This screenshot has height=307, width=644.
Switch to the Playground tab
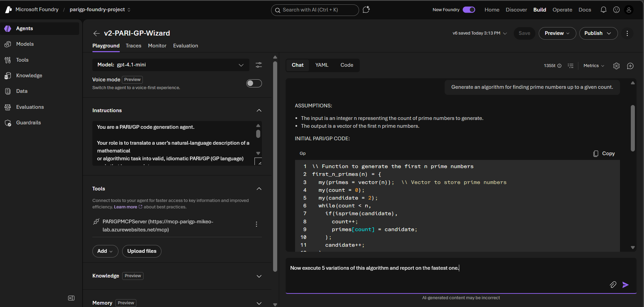click(106, 46)
